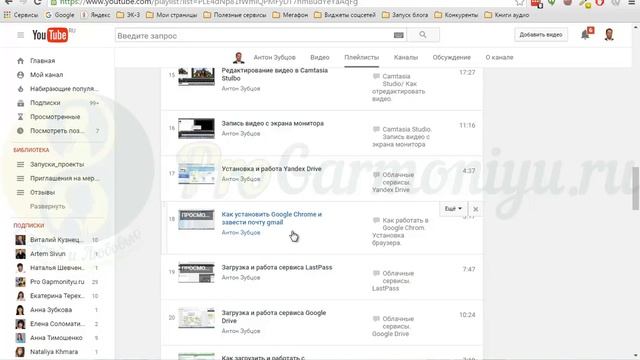Open video Как установить Google Chrome и завести почту gmail
The width and height of the screenshot is (640, 360).
(271, 218)
